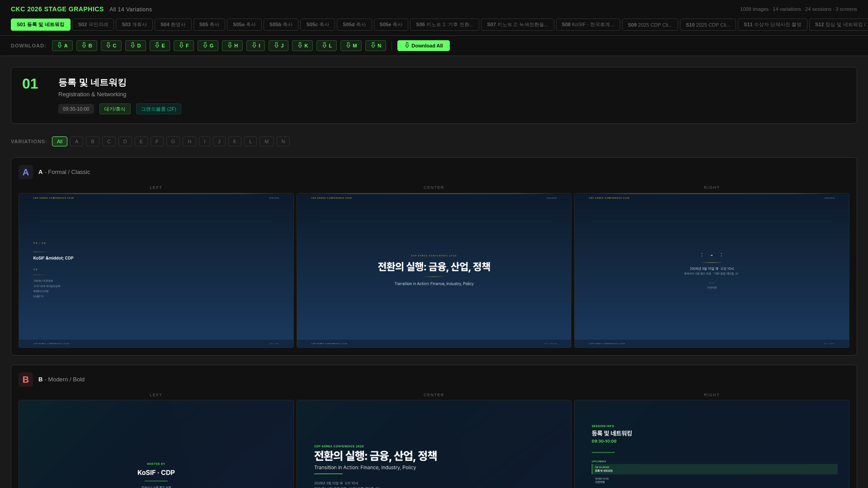Download variation J graphics
This screenshot has height=488, width=868.
[x=278, y=46]
